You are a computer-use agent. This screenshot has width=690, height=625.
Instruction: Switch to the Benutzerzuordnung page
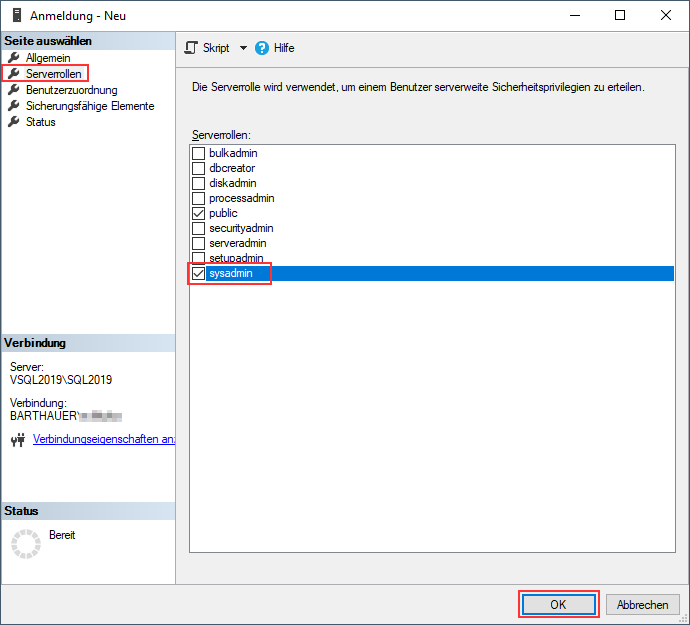point(71,90)
